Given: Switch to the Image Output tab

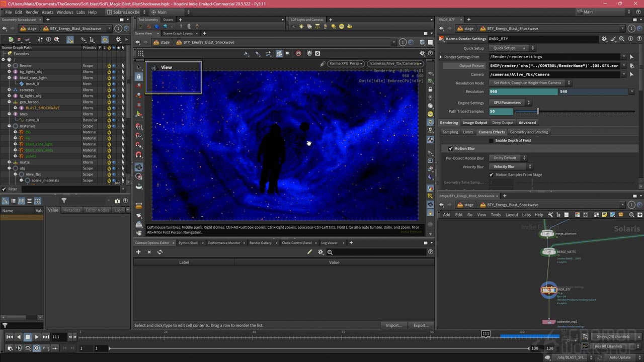Looking at the screenshot, I should click(474, 123).
